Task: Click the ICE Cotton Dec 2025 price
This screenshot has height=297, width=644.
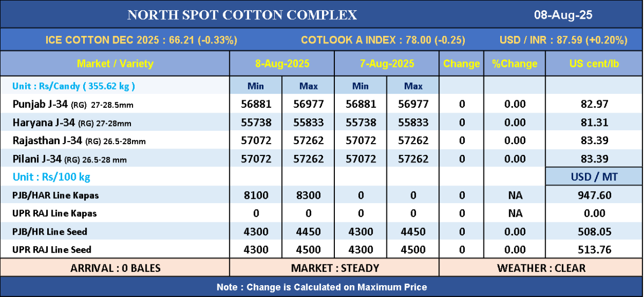Action: (141, 40)
